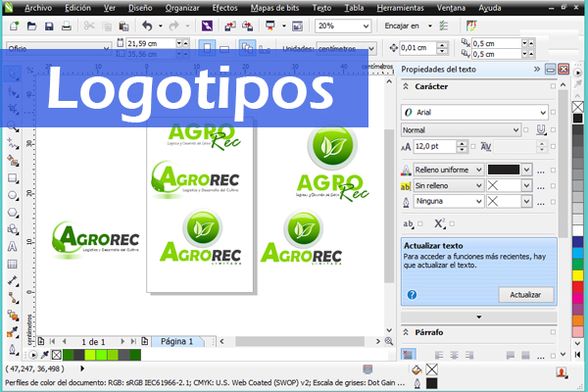Open the Relleno uniforme dropdown
Screen dimensions: 588x392
(x=479, y=170)
